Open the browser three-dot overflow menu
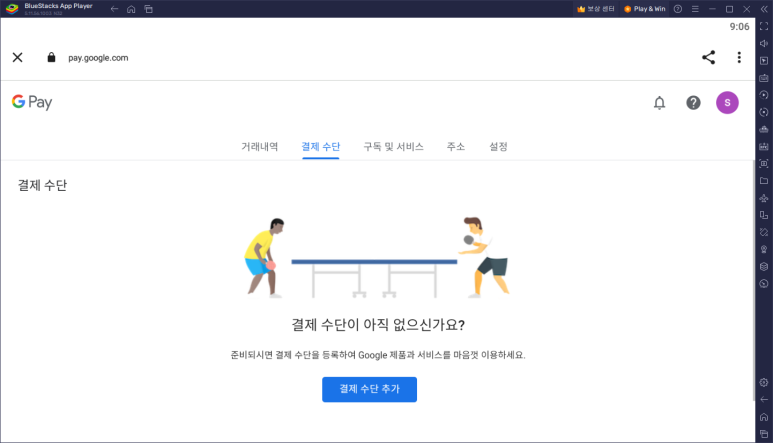 click(739, 58)
